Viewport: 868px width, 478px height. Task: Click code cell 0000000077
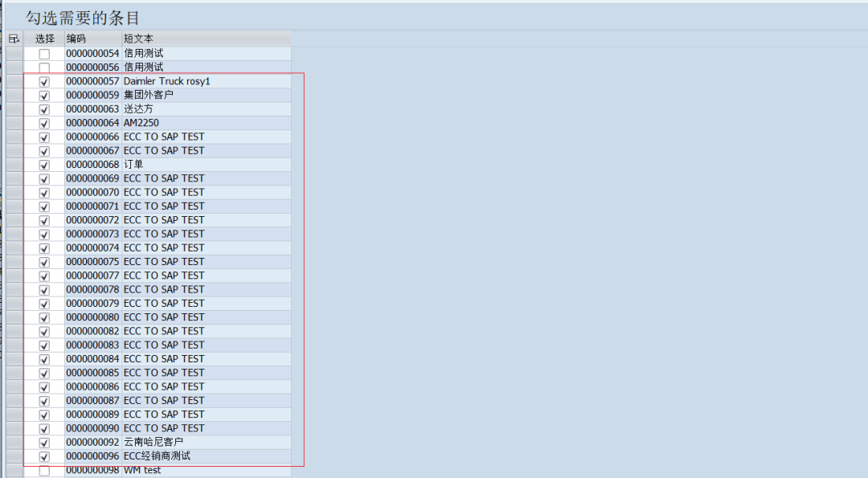92,276
